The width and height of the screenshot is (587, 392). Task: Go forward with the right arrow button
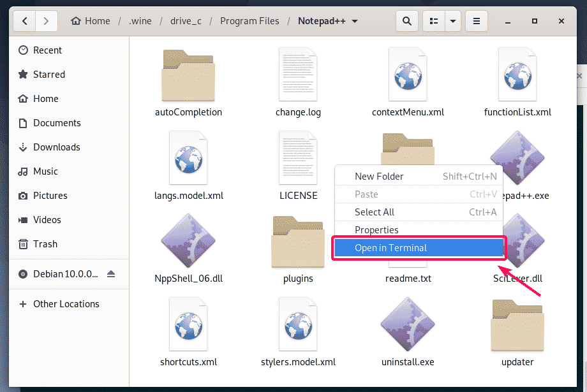point(47,21)
